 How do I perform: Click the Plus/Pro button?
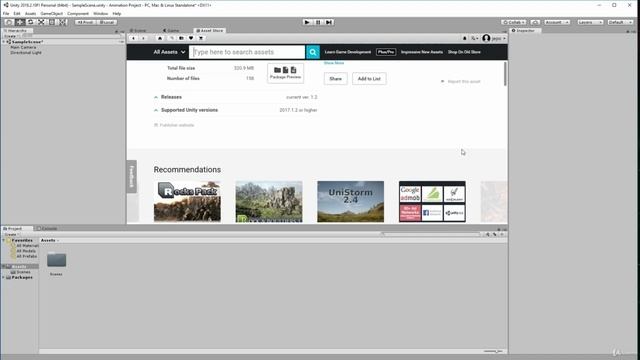tap(386, 52)
